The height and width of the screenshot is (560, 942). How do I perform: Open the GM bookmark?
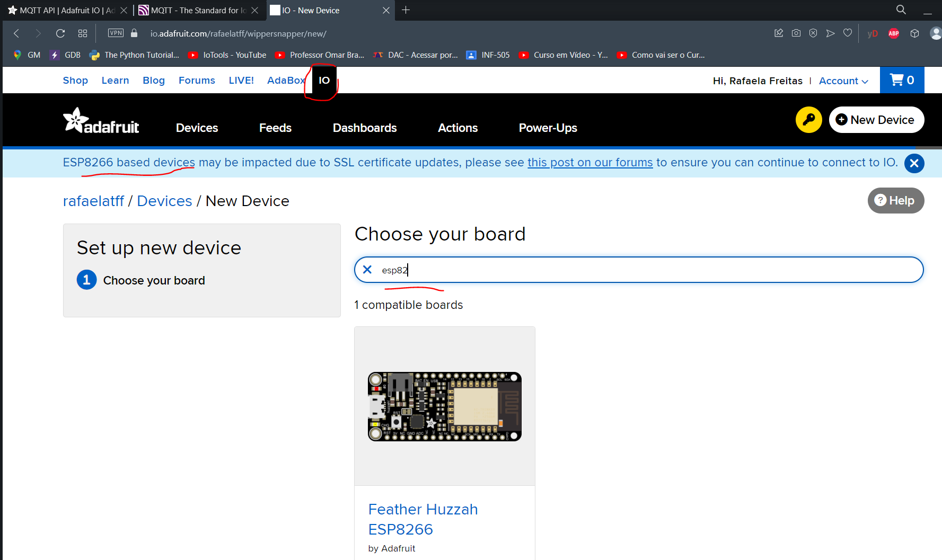pos(27,55)
